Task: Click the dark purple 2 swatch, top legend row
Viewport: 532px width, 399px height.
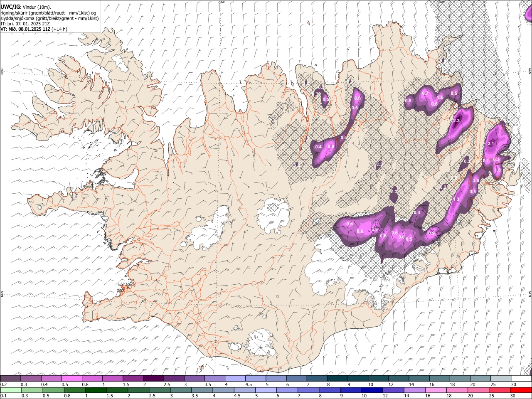Action: [153, 379]
